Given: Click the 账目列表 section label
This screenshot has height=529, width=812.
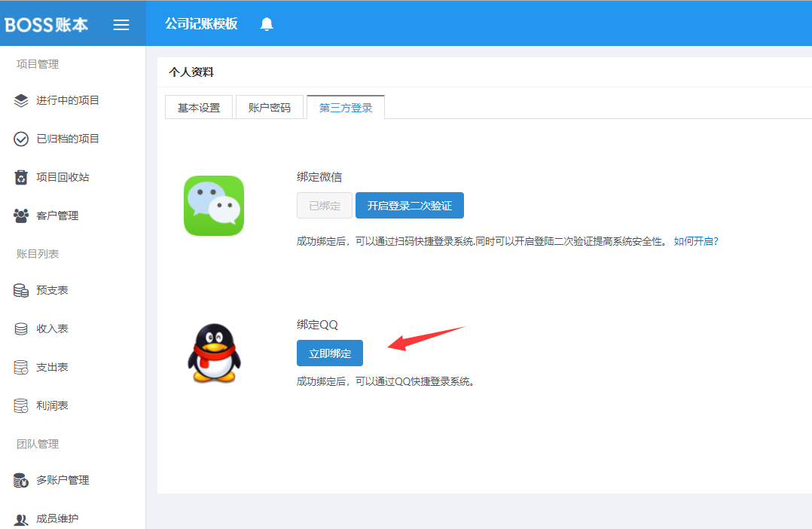Looking at the screenshot, I should 38,254.
